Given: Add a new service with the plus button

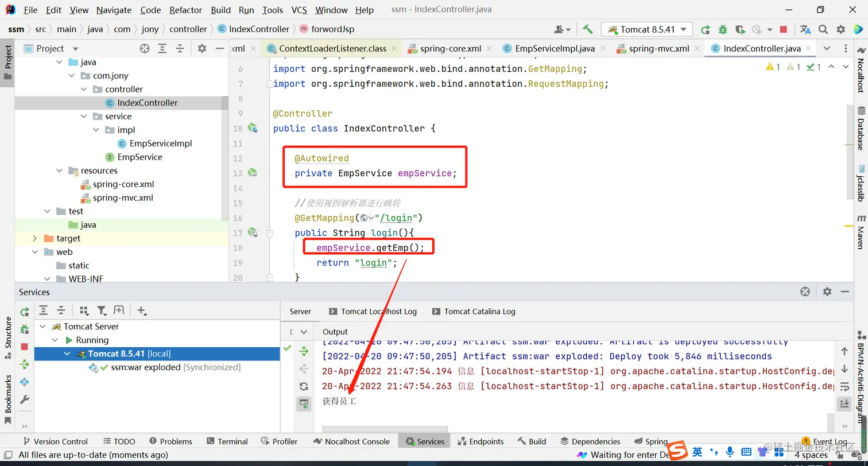Looking at the screenshot, I should 142,310.
